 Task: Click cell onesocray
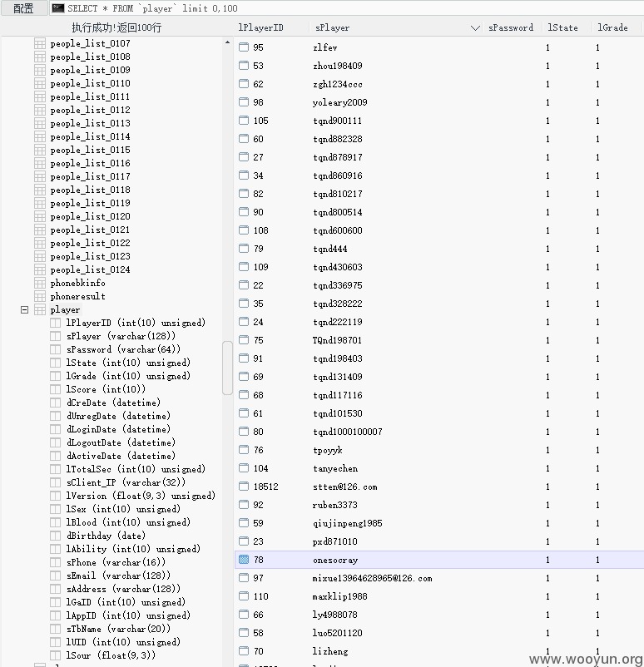pyautogui.click(x=335, y=561)
